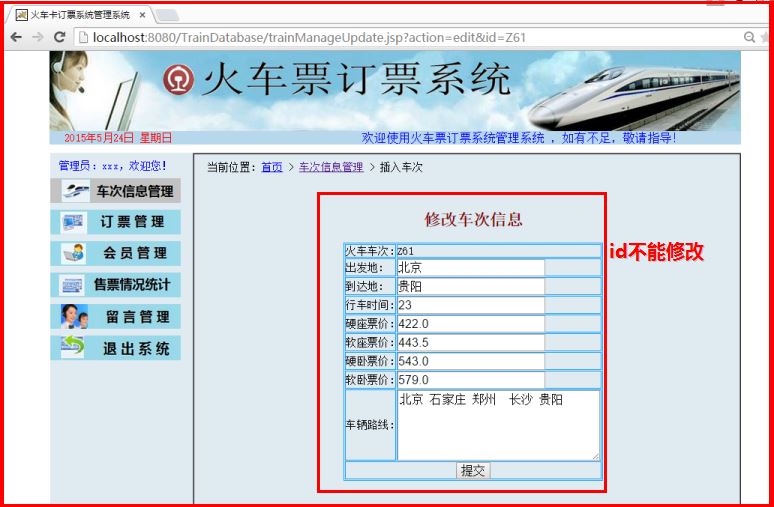774x507 pixels.
Task: Close the 火车卡订票系统管理系统 browser tab
Action: point(142,15)
